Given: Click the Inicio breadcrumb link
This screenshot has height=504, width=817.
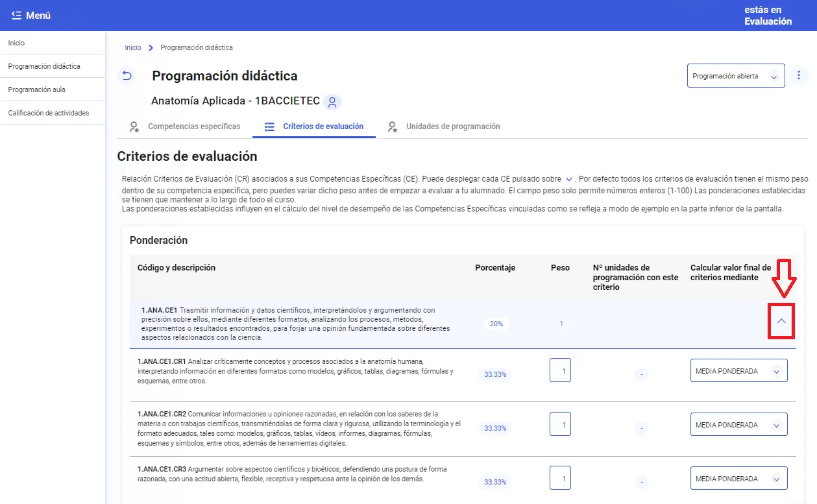Looking at the screenshot, I should (132, 47).
